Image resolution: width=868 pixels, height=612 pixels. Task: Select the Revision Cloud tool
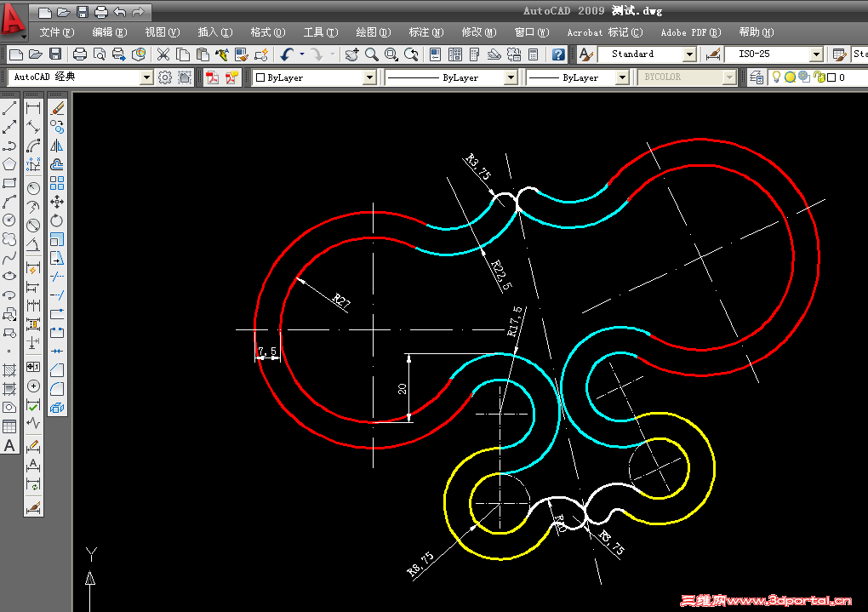point(9,239)
